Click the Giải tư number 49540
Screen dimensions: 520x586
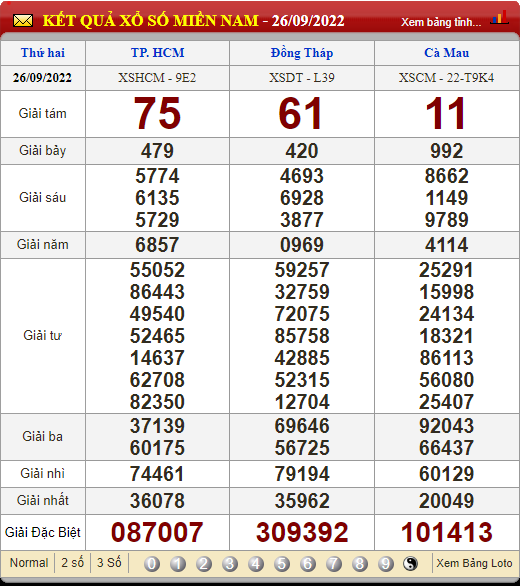157,314
